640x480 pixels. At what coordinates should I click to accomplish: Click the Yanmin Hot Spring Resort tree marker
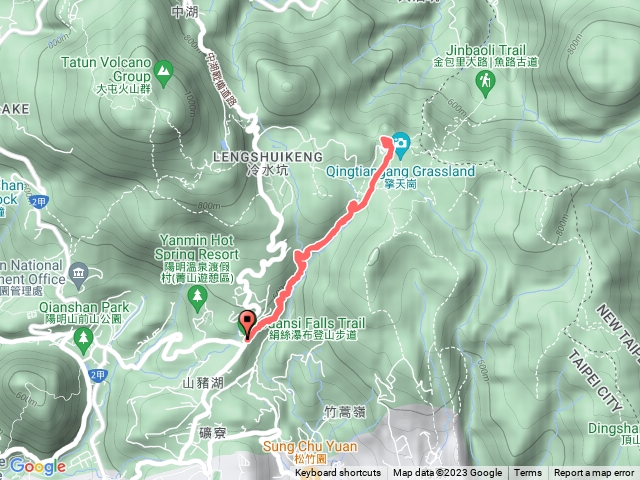point(198,299)
